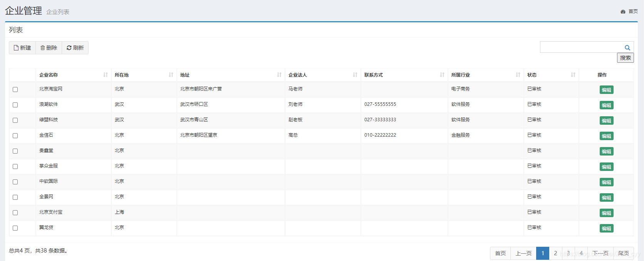644x261 pixels.
Task: Edit the 全景网 entry
Action: pyautogui.click(x=606, y=197)
